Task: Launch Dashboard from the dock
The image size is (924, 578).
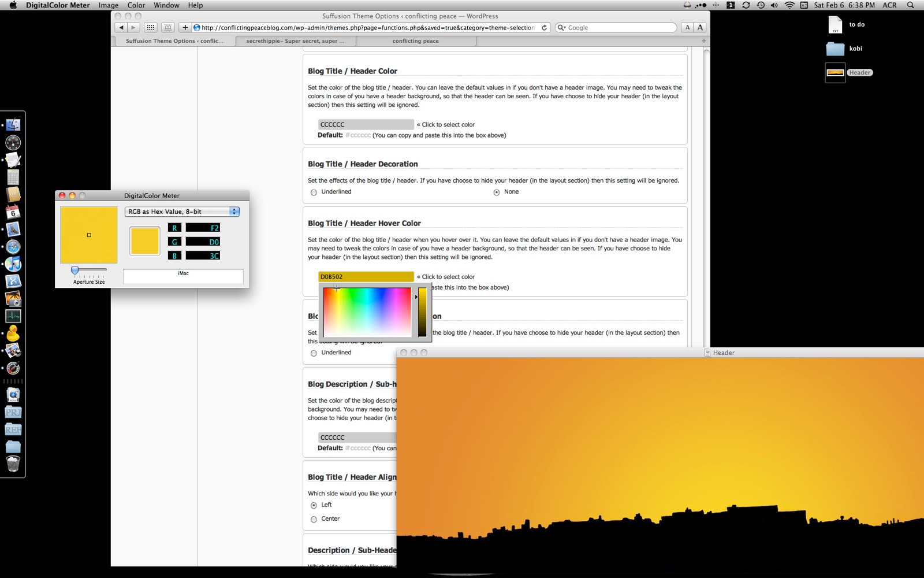Action: pos(13,142)
